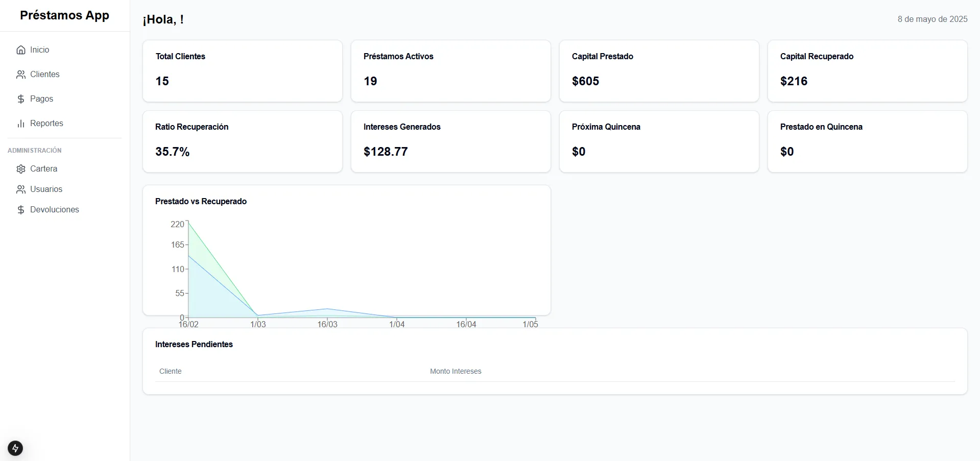Click the Cartera gear icon
Image resolution: width=980 pixels, height=461 pixels.
(x=20, y=168)
